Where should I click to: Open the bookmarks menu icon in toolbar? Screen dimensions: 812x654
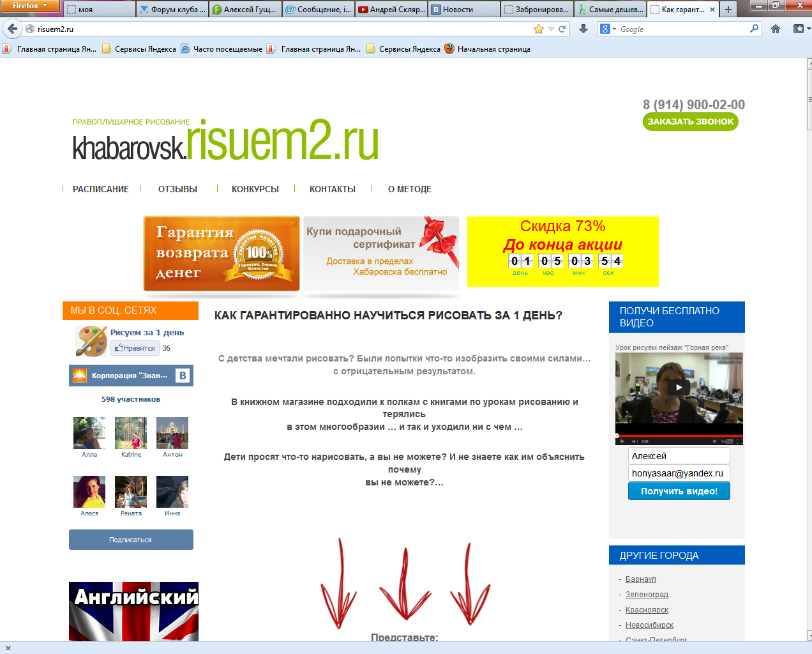(x=799, y=29)
